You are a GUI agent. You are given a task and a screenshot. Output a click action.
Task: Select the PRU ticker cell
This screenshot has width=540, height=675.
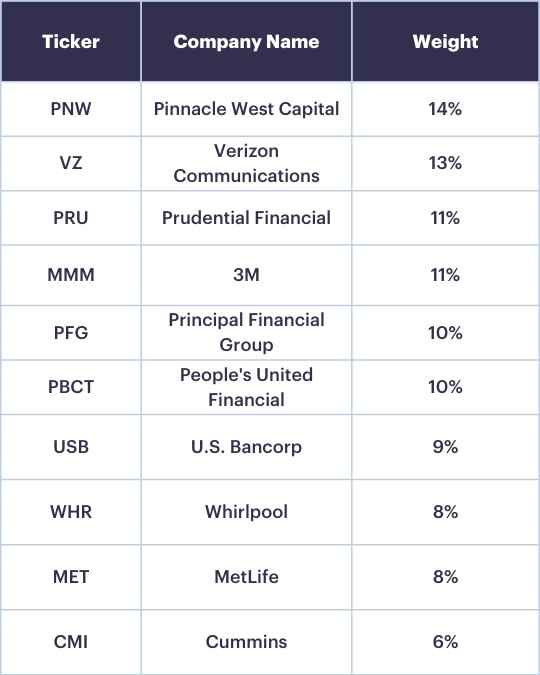point(71,218)
